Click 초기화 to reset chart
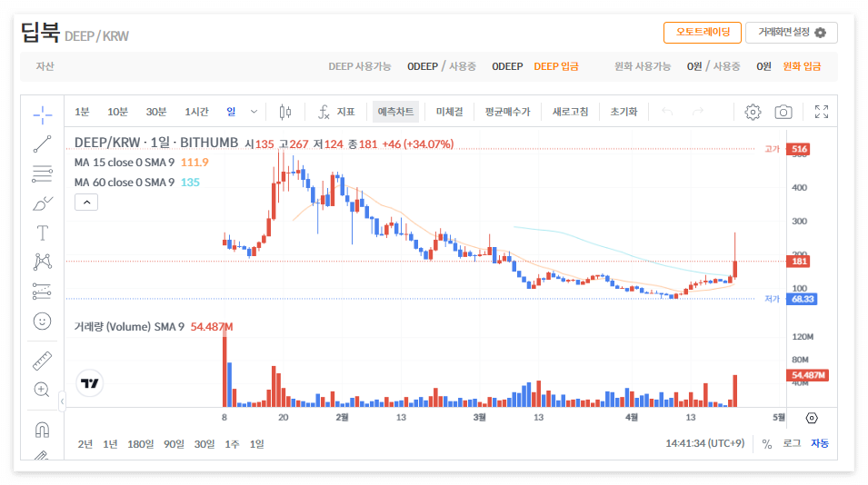Screen dimensions: 868x485 [x=624, y=112]
